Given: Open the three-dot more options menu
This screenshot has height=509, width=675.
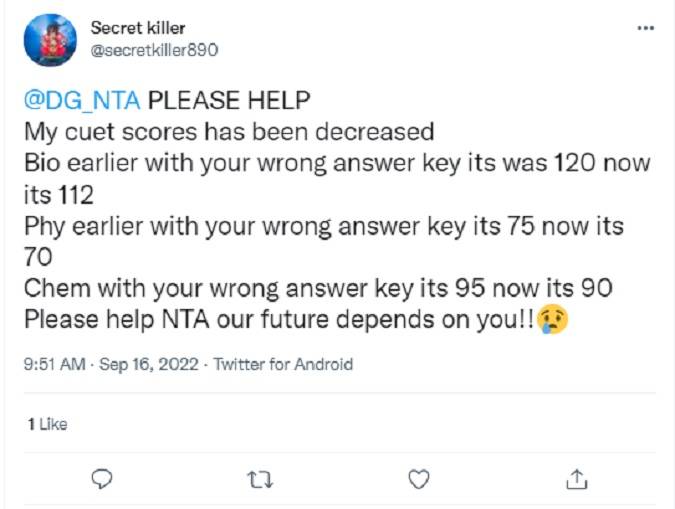Looking at the screenshot, I should click(645, 29).
